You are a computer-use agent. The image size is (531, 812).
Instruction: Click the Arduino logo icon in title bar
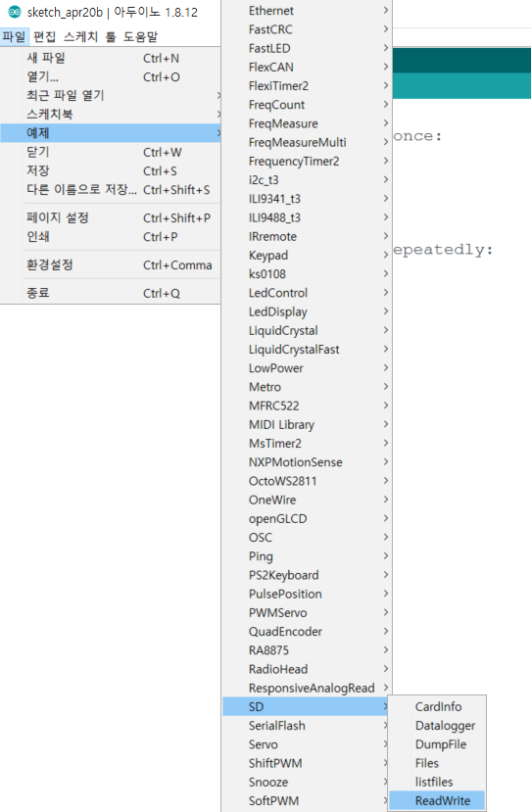click(x=15, y=12)
